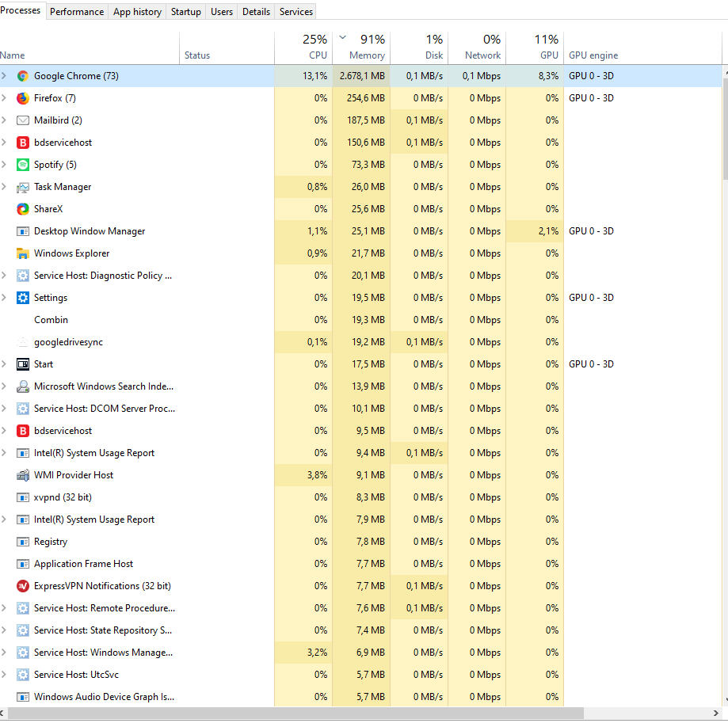Click the vertical scrollbar thumb

coord(725,128)
